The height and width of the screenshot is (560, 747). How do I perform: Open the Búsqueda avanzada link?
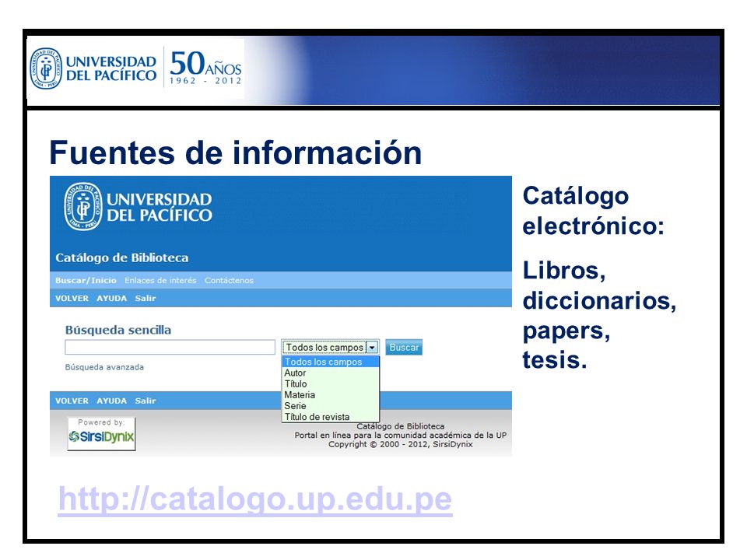(104, 367)
